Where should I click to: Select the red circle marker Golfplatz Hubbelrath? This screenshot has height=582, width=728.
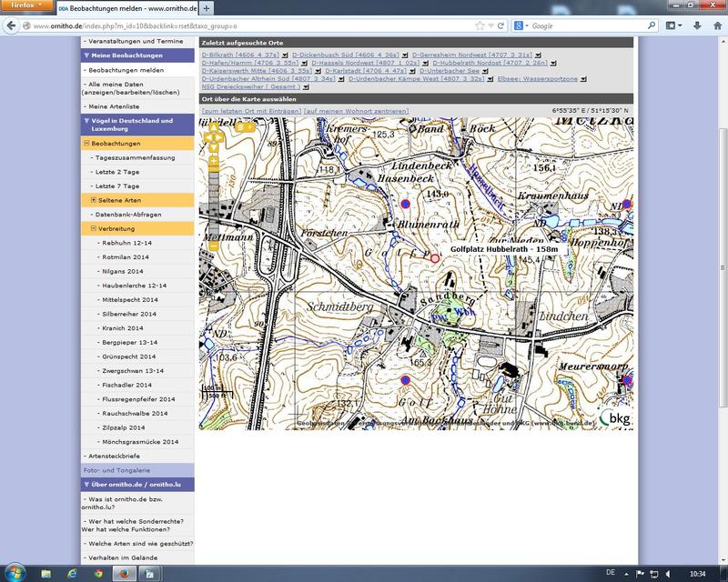pos(435,258)
